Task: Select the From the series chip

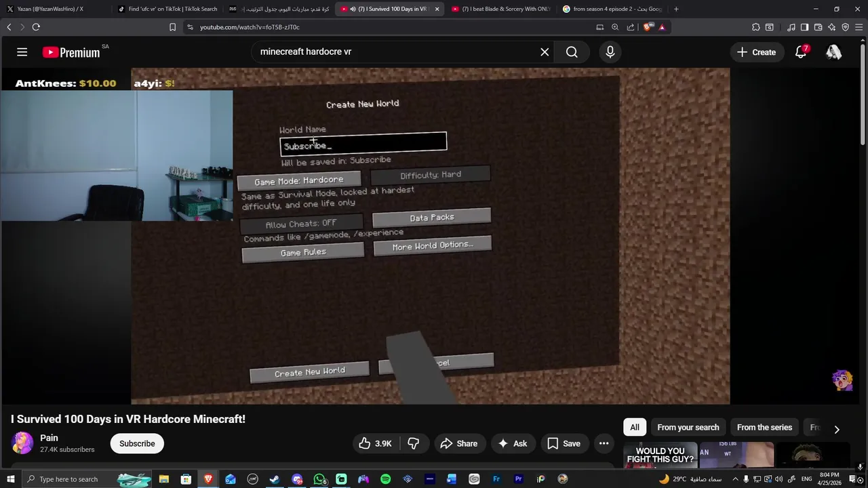Action: point(764,427)
